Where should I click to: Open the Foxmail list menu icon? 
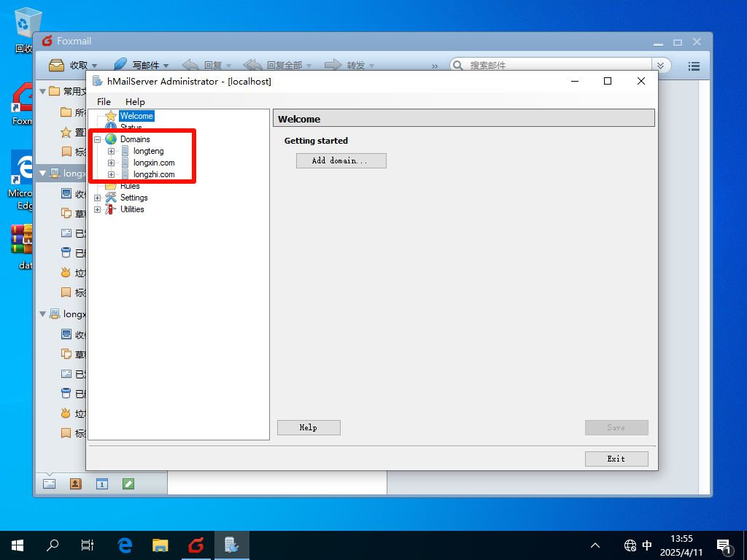click(694, 66)
